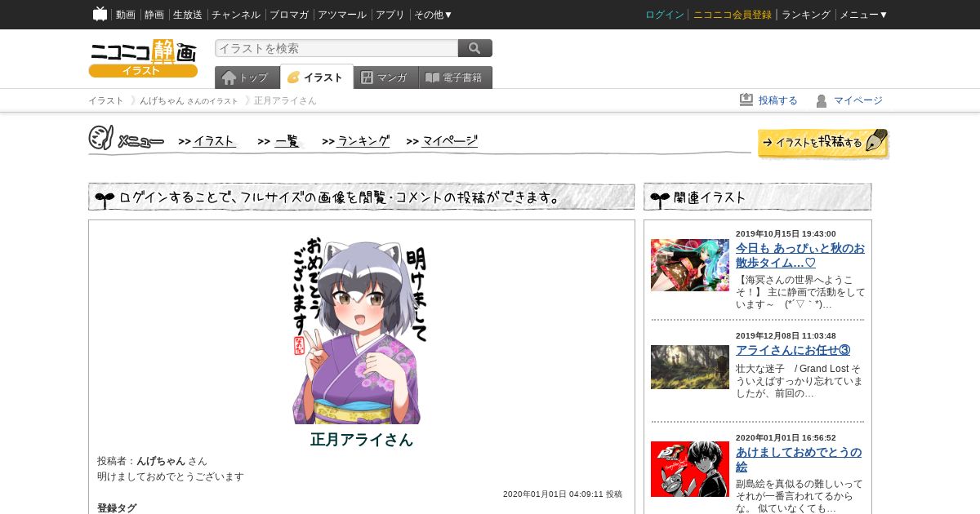Click the Niconico TV icon in top bar

(x=100, y=14)
